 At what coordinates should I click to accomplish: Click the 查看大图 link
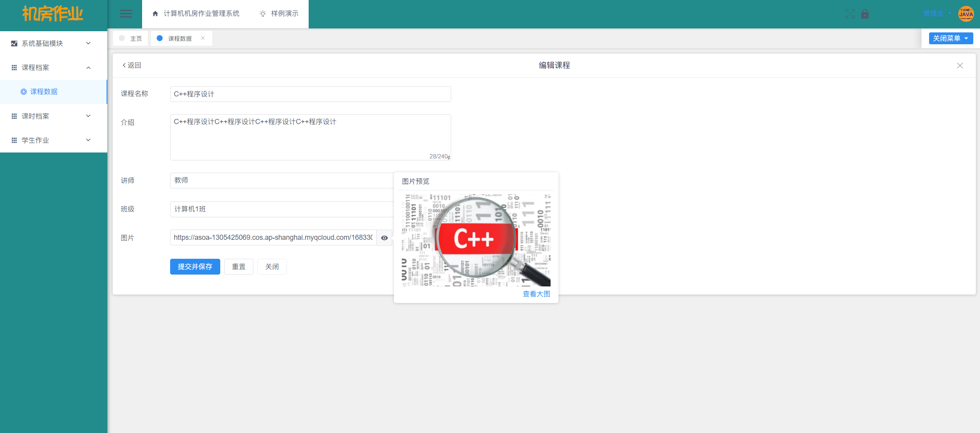[x=536, y=294]
